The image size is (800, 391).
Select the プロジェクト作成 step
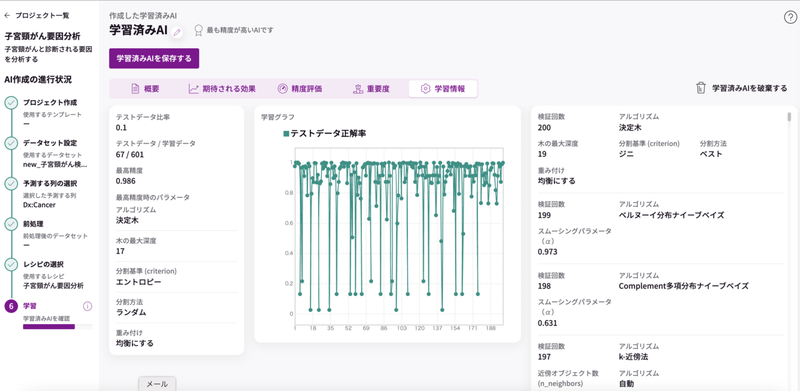[x=50, y=102]
